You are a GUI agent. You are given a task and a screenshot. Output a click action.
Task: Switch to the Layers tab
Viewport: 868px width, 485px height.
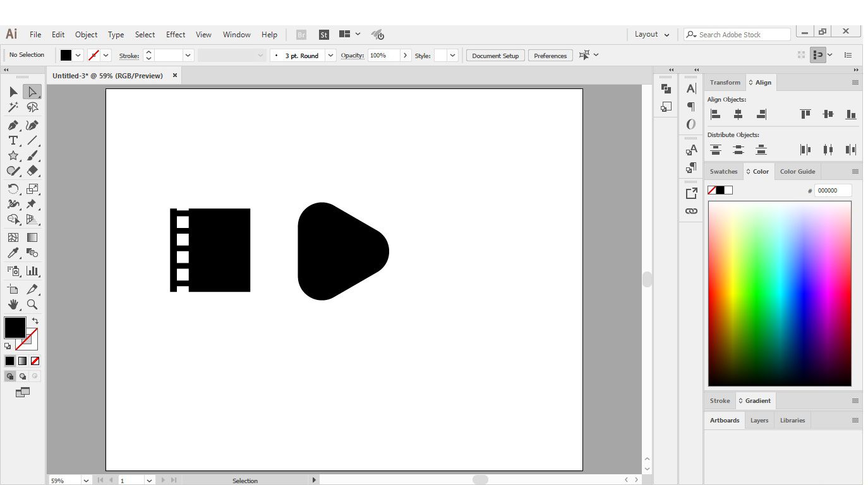click(x=759, y=421)
